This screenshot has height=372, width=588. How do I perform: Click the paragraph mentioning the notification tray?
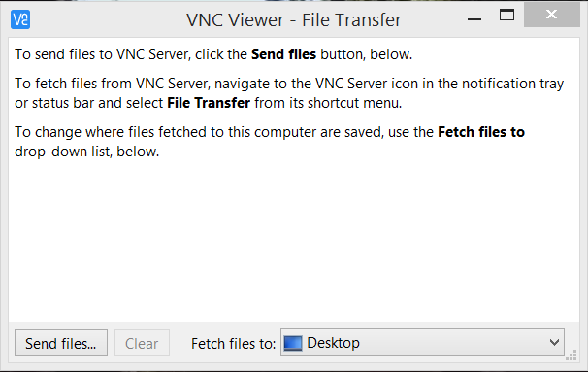[x=289, y=93]
